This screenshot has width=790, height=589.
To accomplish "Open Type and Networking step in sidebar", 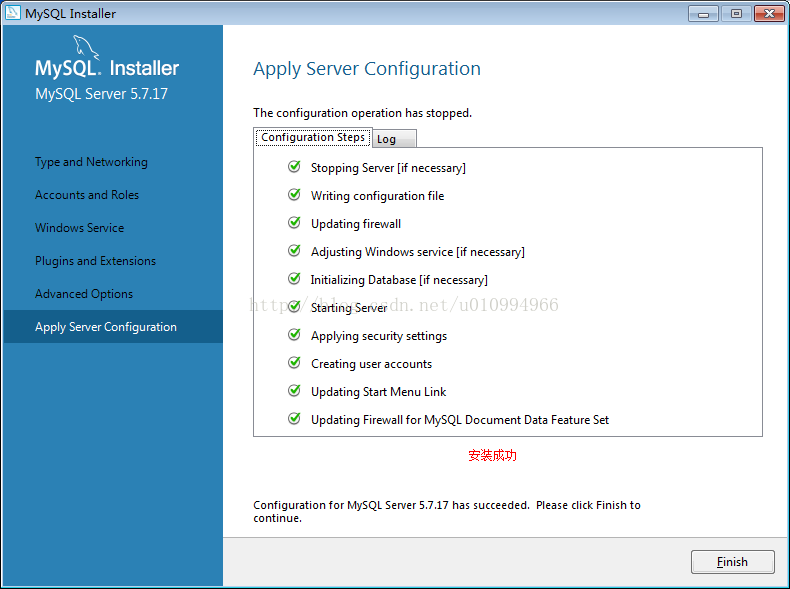I will pyautogui.click(x=91, y=162).
